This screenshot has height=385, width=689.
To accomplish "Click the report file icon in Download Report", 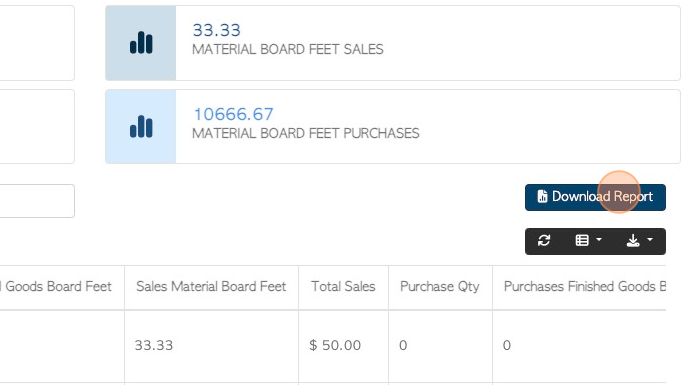I will coord(542,196).
